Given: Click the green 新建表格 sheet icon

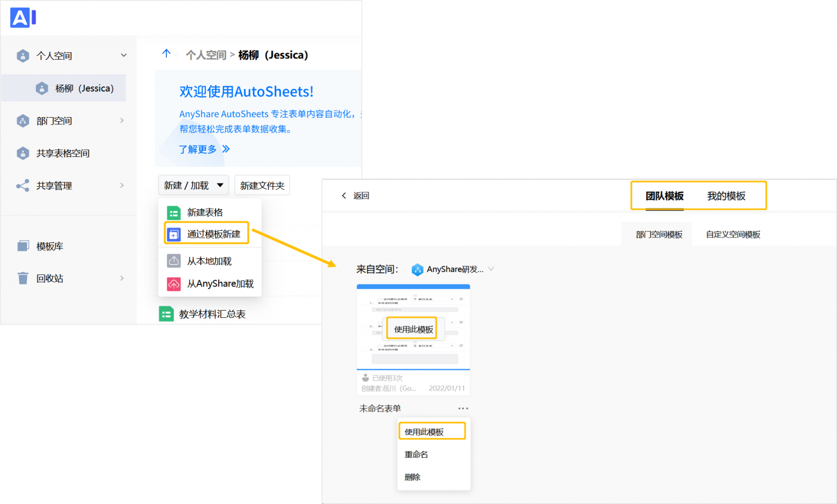Looking at the screenshot, I should tap(174, 213).
